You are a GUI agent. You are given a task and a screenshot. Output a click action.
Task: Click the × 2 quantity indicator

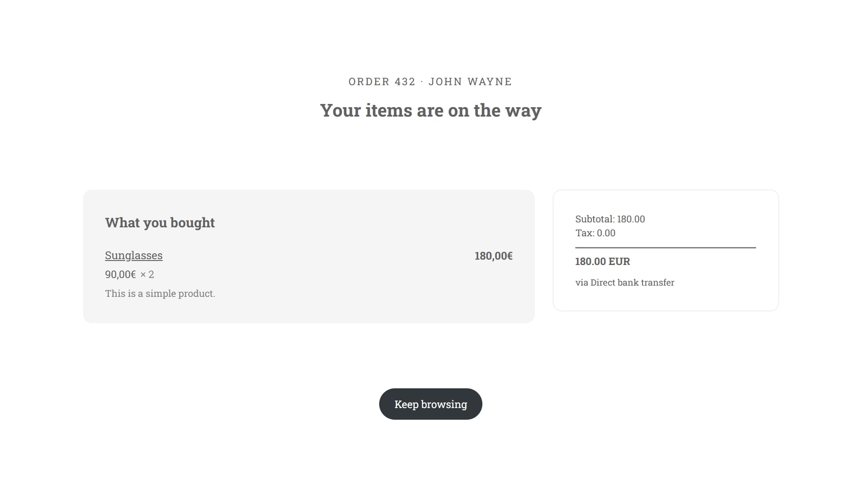147,274
